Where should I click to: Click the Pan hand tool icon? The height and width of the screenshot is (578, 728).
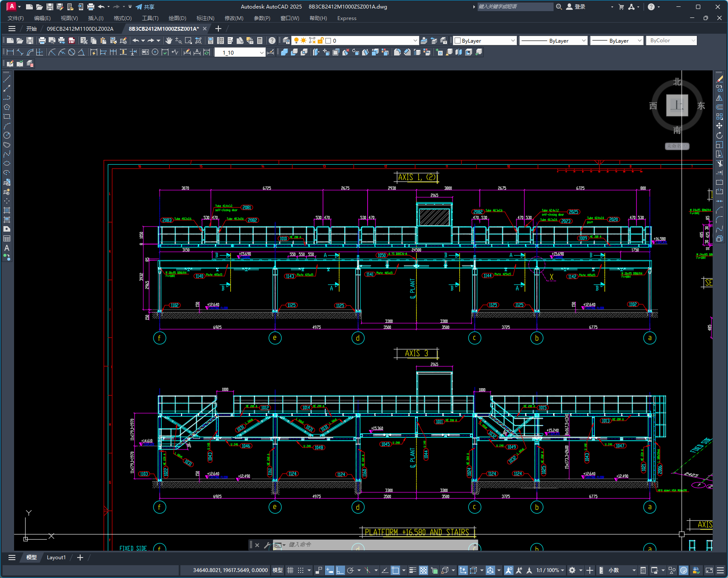tap(169, 41)
